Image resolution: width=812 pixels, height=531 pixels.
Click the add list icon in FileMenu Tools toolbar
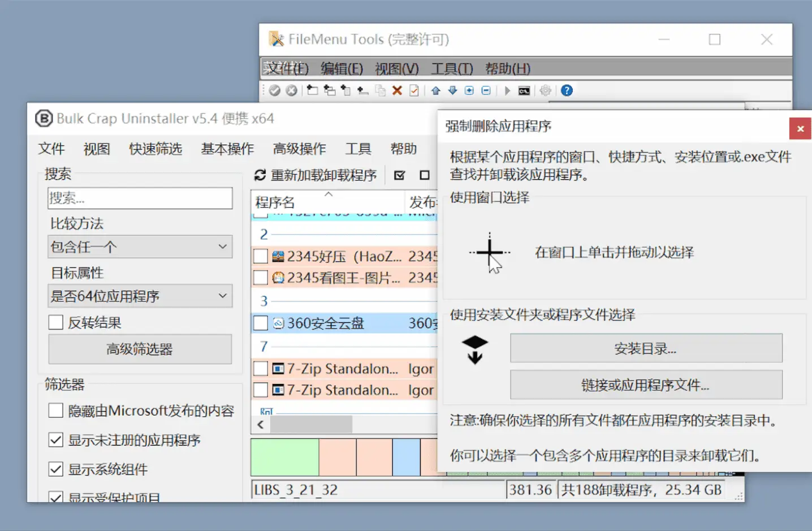pyautogui.click(x=345, y=90)
